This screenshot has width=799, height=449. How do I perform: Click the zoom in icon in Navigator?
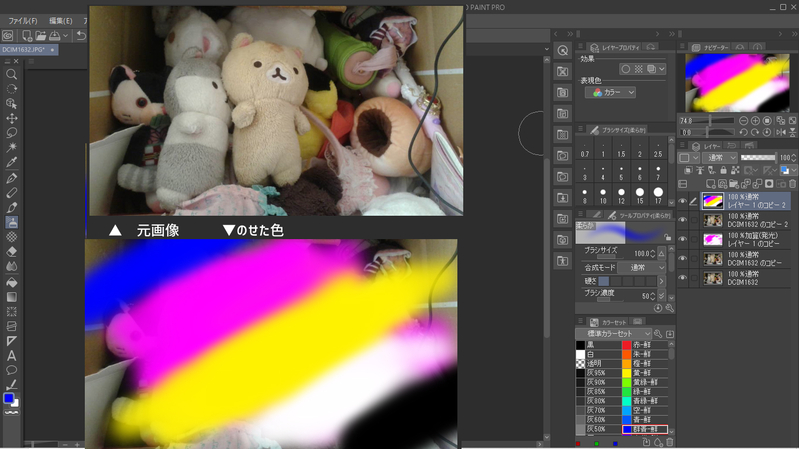coord(755,121)
